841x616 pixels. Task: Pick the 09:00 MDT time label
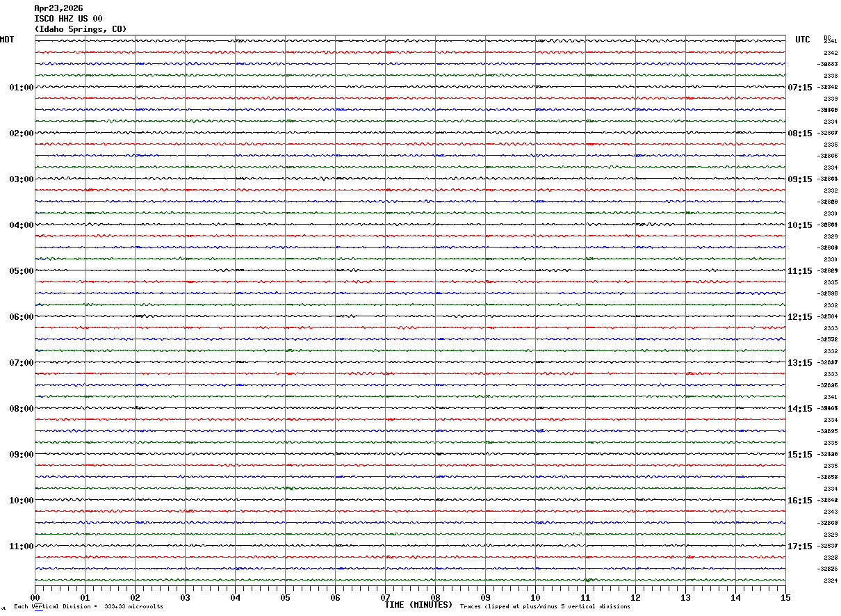pos(21,455)
